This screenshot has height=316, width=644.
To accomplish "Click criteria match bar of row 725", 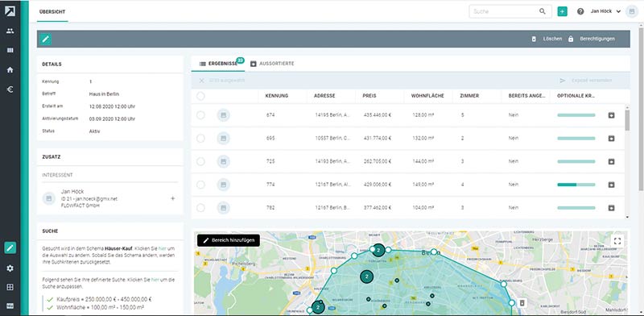I will (x=576, y=161).
